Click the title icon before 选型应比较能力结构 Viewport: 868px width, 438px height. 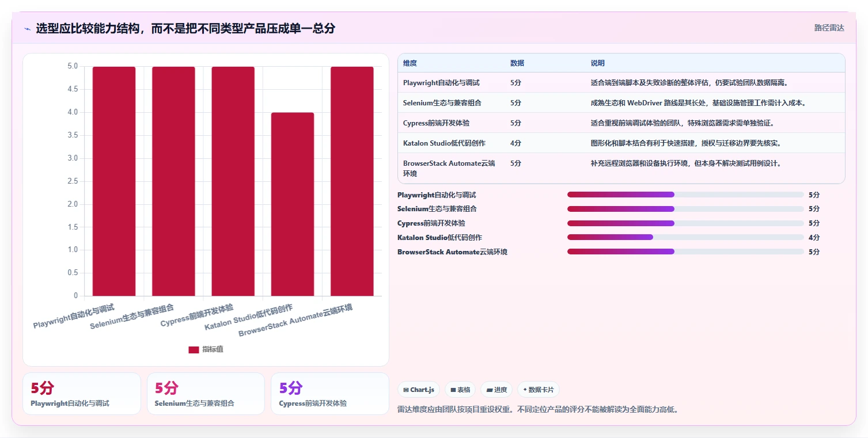27,29
